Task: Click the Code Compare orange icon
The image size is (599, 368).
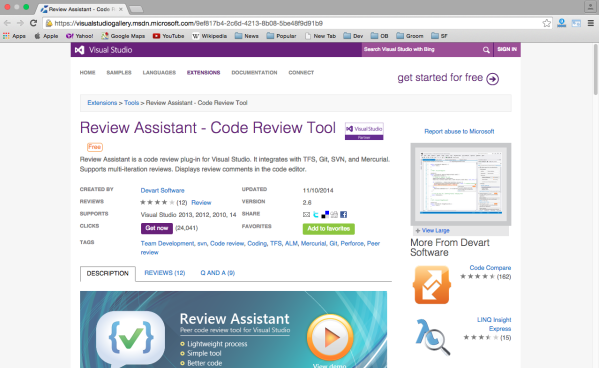Action: click(432, 285)
